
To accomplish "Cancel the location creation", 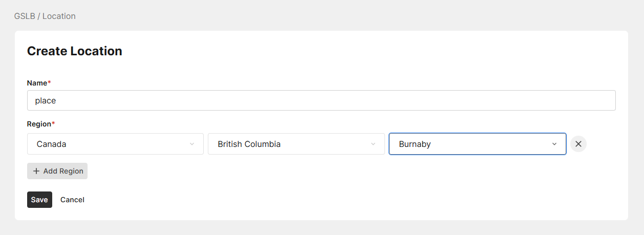I will [72, 200].
